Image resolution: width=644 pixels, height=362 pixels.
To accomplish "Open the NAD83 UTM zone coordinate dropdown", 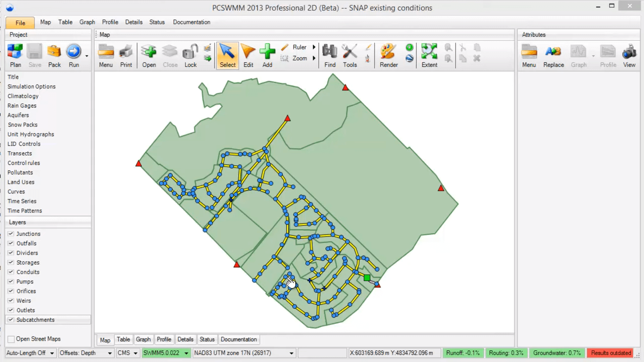I will pos(291,353).
